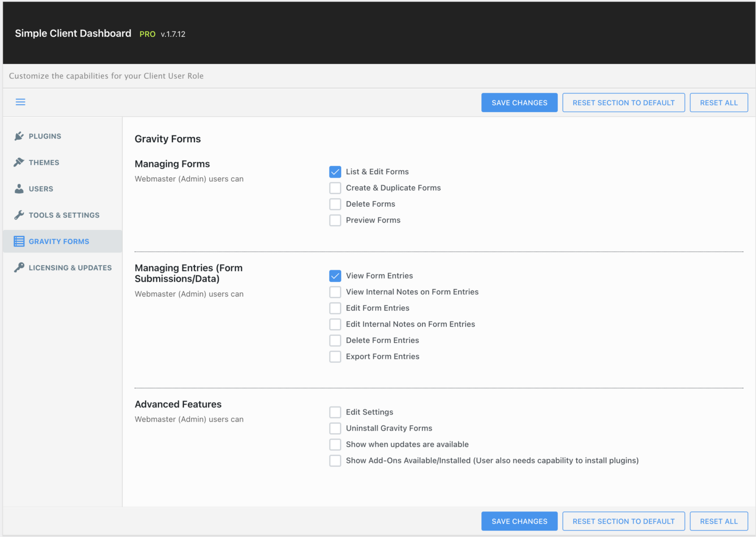The height and width of the screenshot is (537, 756).
Task: Select Gravity Forms in the navigation menu
Action: coord(59,241)
